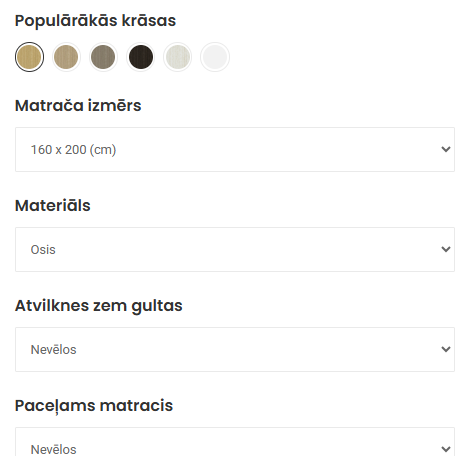Image resolution: width=469 pixels, height=456 pixels.
Task: Click the Paceļams matracis label
Action: point(94,406)
